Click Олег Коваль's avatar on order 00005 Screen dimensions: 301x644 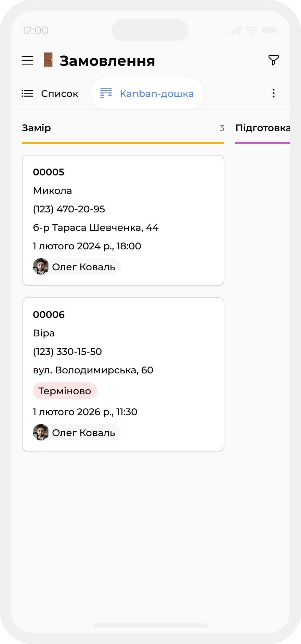[x=40, y=267]
